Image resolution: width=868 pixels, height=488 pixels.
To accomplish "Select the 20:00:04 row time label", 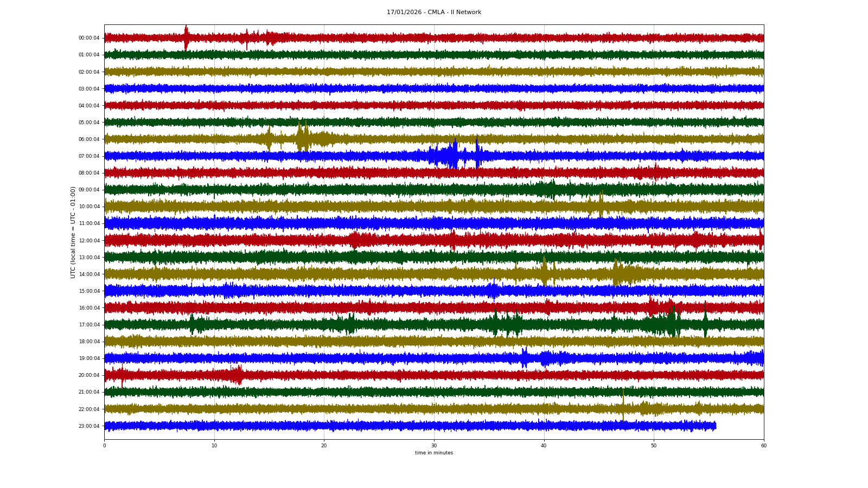I will pyautogui.click(x=89, y=375).
